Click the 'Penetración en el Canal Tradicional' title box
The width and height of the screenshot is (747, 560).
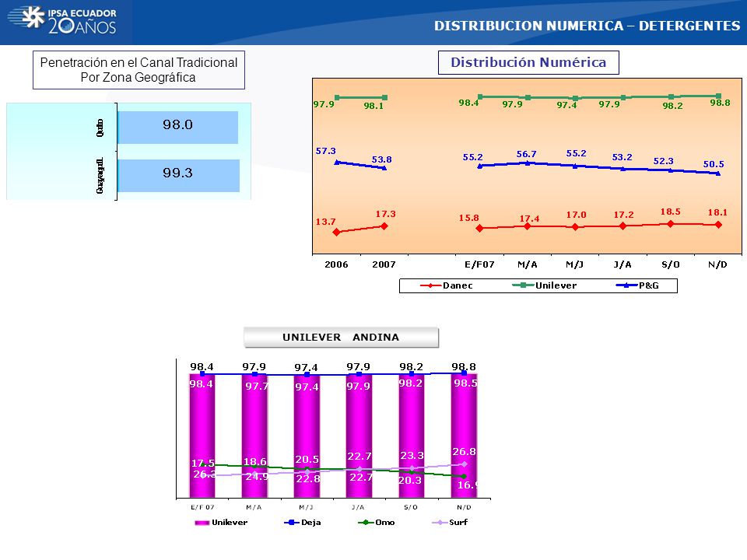[x=139, y=70]
